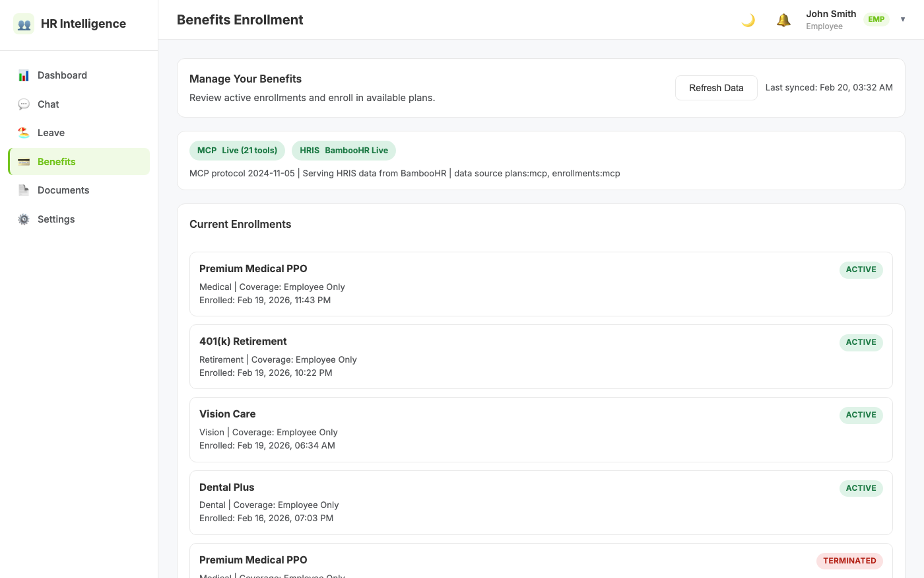Select the terminated Premium Medical PPO title
The width and height of the screenshot is (924, 578).
coord(253,560)
